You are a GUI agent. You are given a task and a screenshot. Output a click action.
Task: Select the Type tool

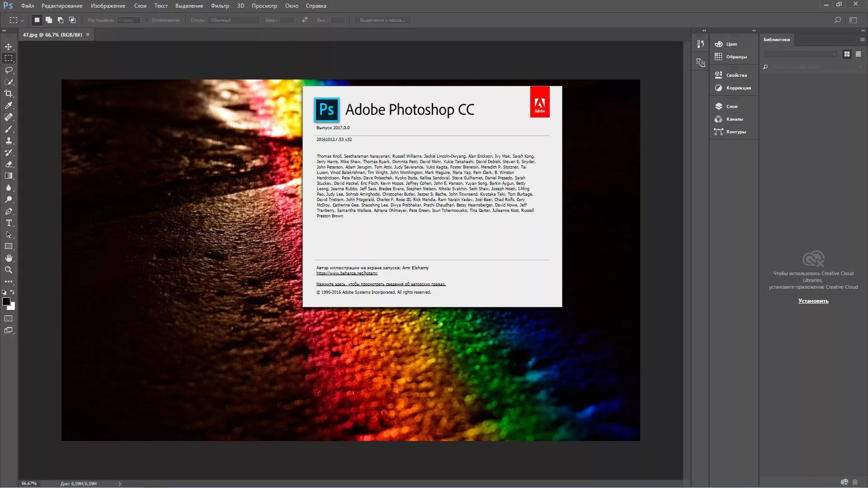9,223
